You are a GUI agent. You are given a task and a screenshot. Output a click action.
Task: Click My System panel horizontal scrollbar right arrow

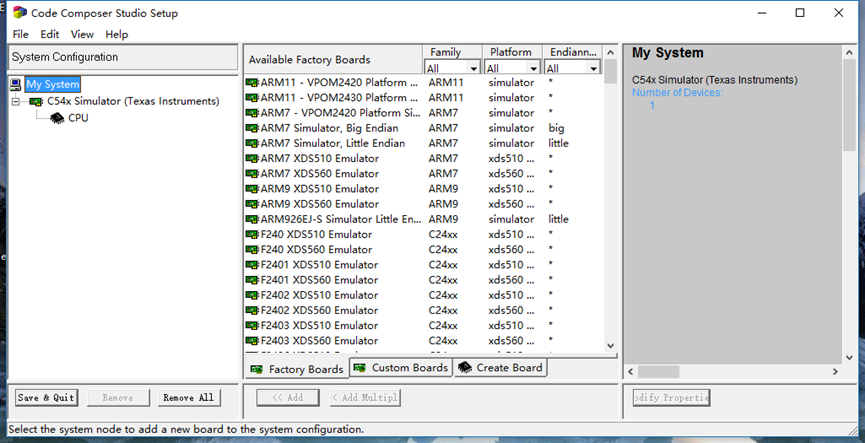coord(835,372)
